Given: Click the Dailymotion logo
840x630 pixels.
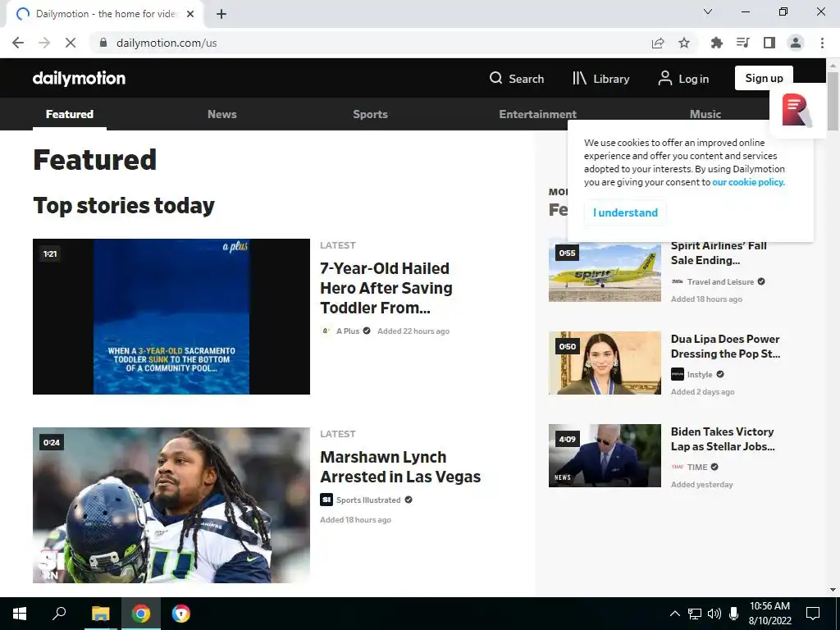Looking at the screenshot, I should click(80, 78).
